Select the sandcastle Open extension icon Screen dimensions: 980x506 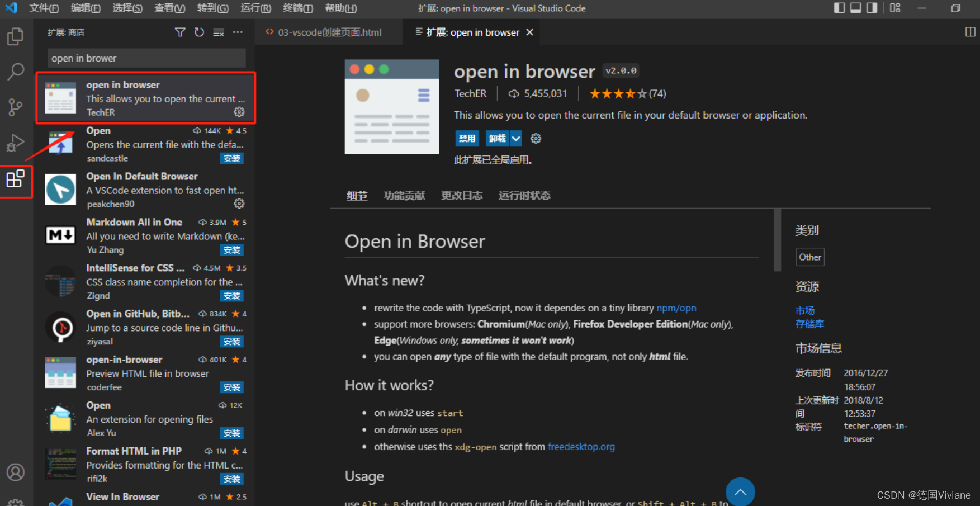pos(60,144)
